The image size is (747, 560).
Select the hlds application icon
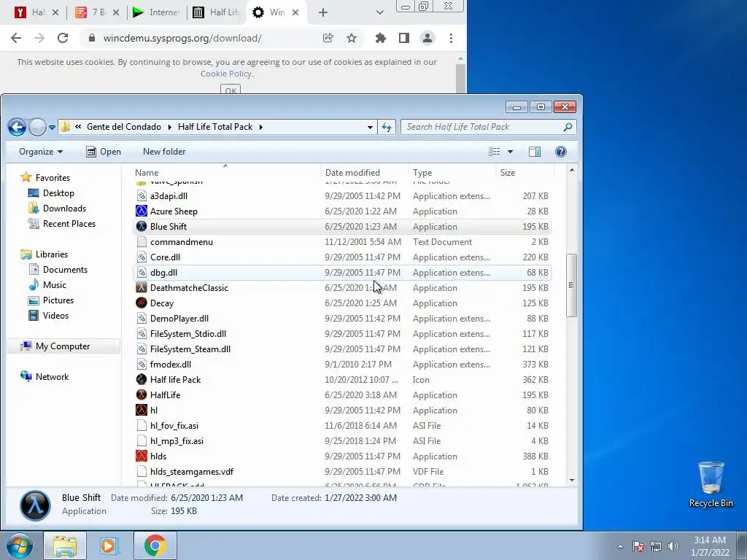[x=142, y=456]
